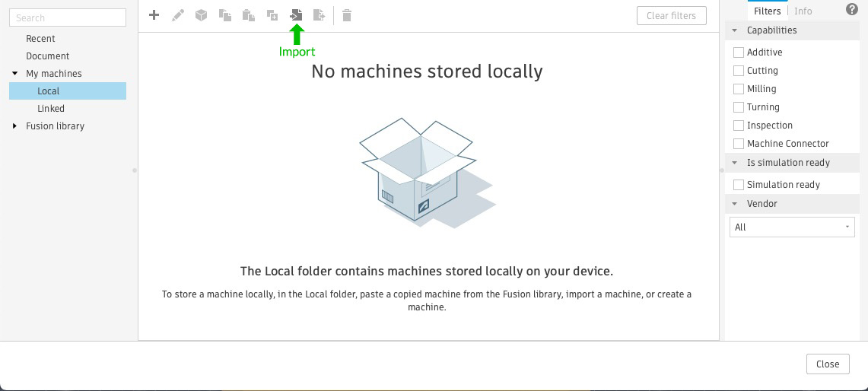Click the Search input field
The width and height of the screenshot is (868, 391).
click(x=68, y=17)
